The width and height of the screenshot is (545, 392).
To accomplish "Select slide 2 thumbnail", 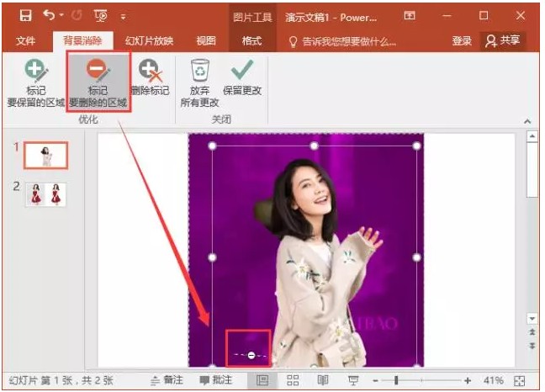I will [45, 194].
